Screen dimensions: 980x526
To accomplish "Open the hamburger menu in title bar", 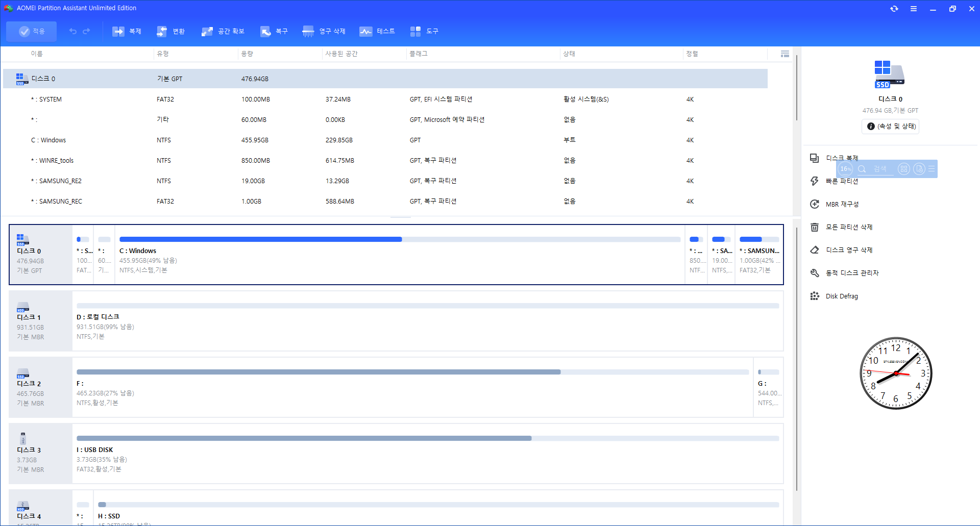I will (x=913, y=9).
